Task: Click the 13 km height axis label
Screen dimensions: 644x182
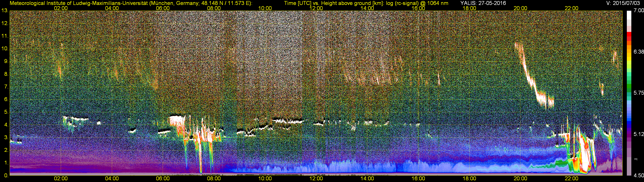Action: coord(5,11)
